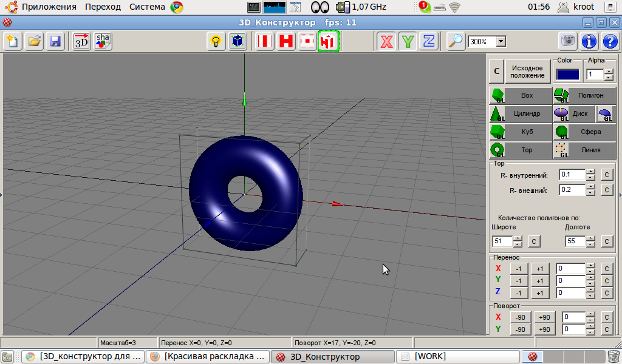Toggle the green Y axis button
The image size is (622, 364).
[408, 41]
